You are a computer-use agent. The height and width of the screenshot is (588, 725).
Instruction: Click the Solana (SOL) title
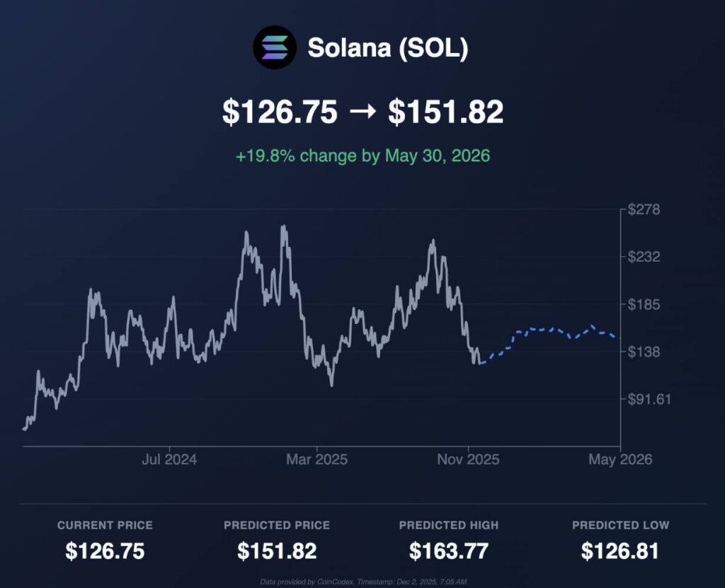(387, 48)
